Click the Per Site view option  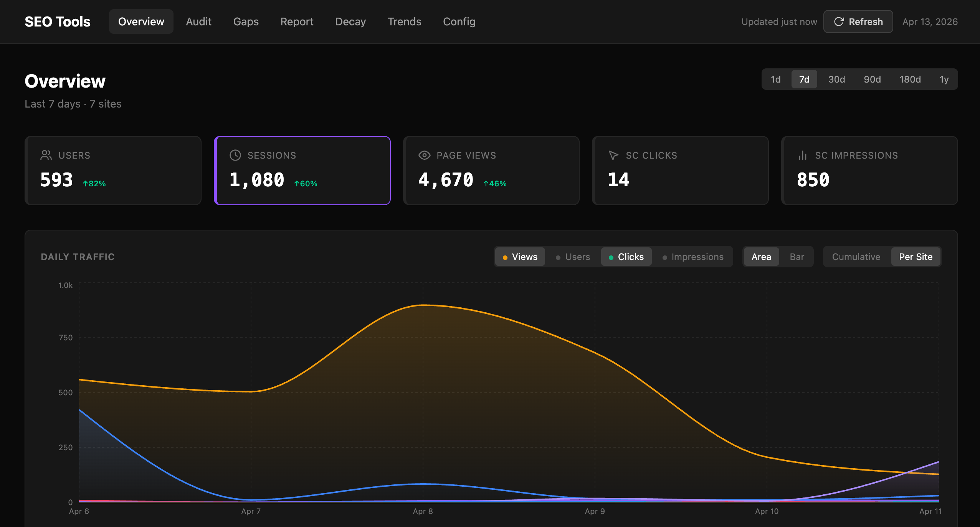pos(915,257)
